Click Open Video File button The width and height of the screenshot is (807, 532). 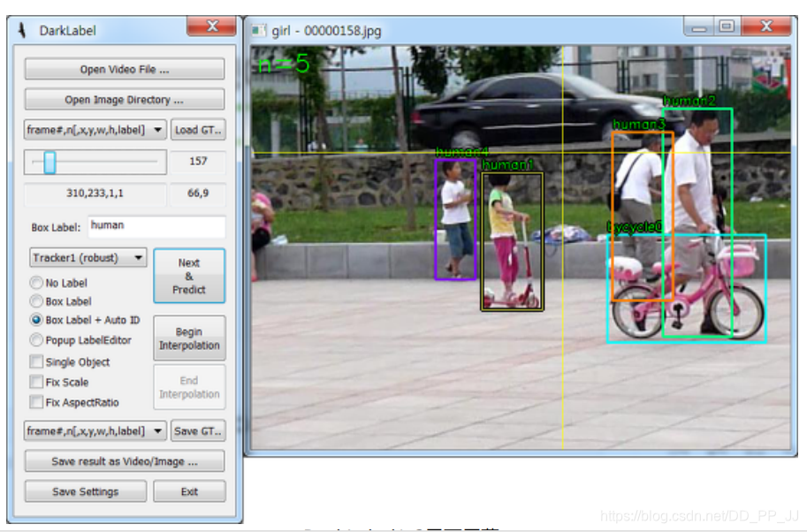click(x=124, y=69)
